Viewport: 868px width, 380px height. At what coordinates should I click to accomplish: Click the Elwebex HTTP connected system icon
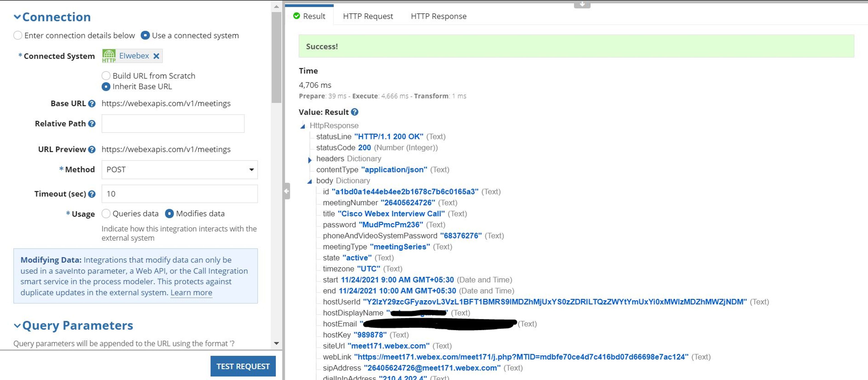[109, 56]
